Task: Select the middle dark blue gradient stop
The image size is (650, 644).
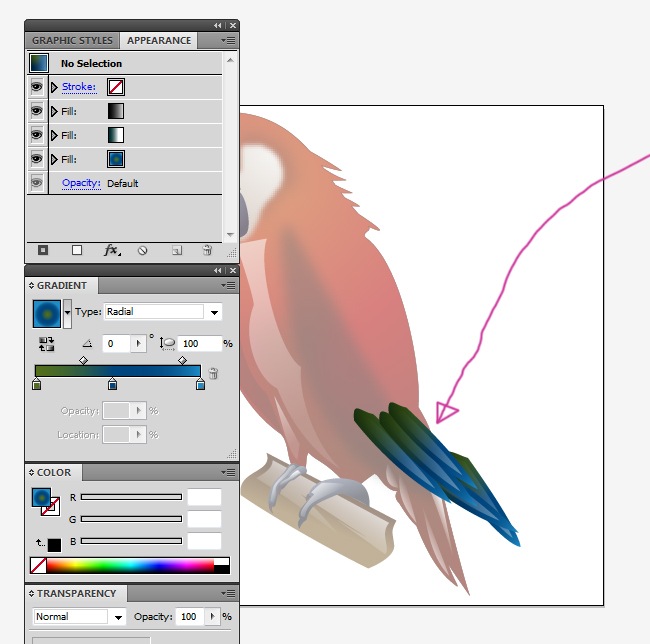Action: [112, 384]
